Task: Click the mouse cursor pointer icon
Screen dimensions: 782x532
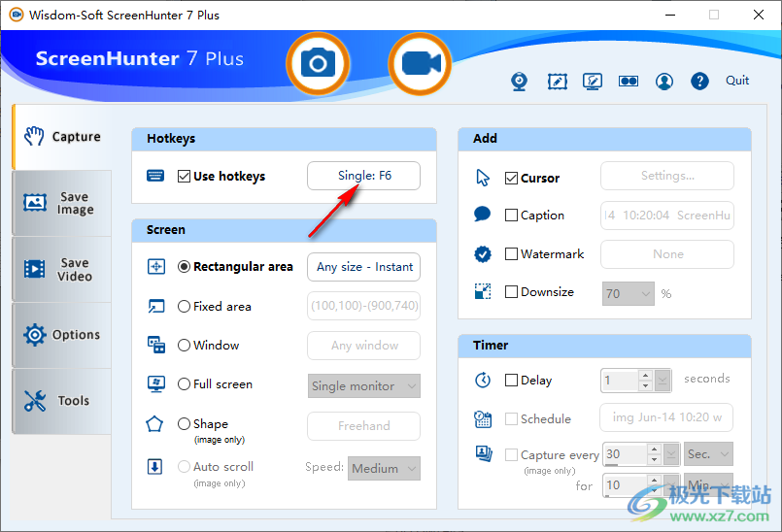Action: (483, 178)
